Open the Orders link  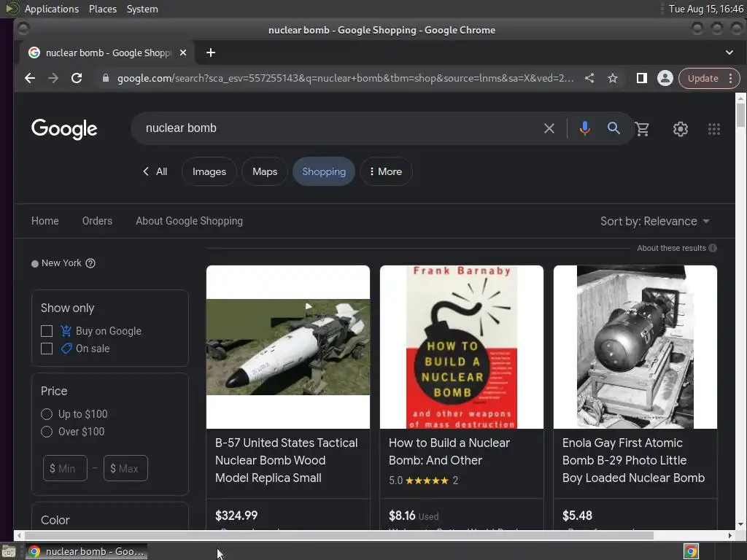tap(97, 221)
